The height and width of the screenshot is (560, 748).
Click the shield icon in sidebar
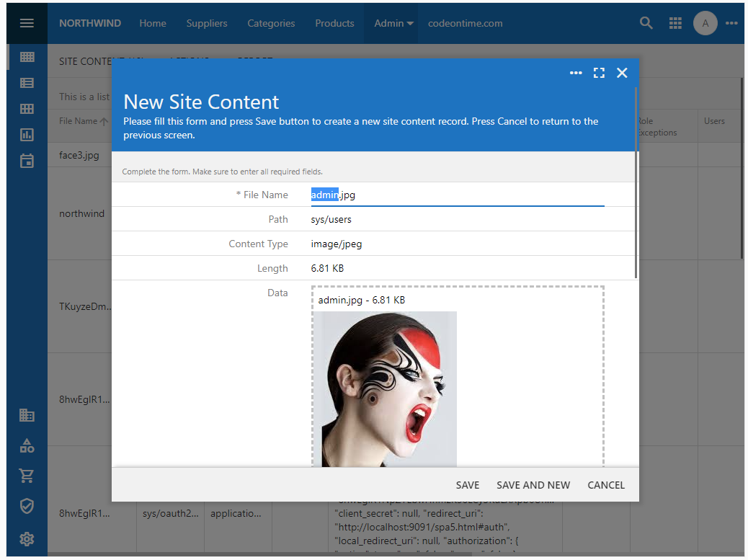[27, 506]
